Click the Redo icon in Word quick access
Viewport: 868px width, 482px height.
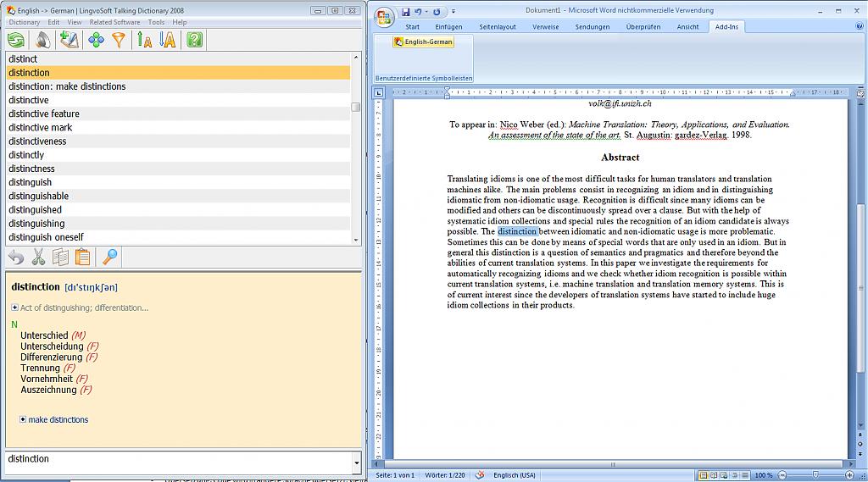(437, 12)
